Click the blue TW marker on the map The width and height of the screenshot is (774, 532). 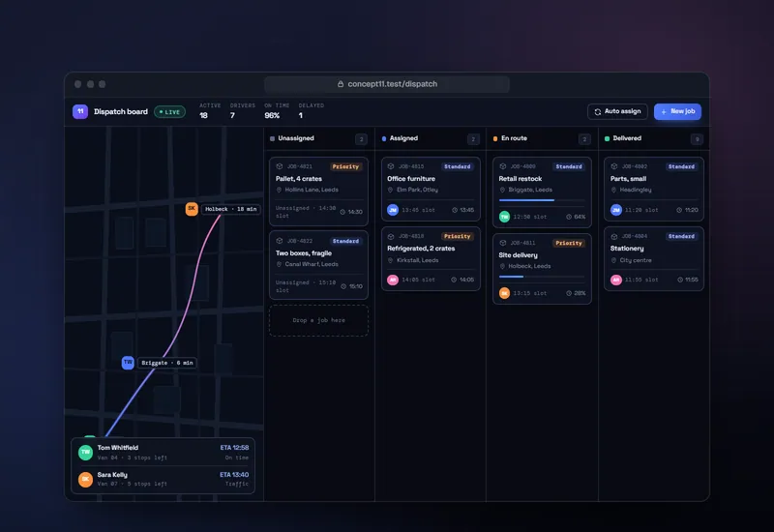pos(128,363)
